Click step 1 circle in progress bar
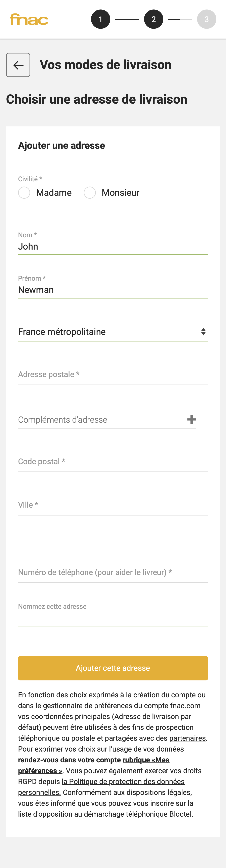 click(x=100, y=19)
